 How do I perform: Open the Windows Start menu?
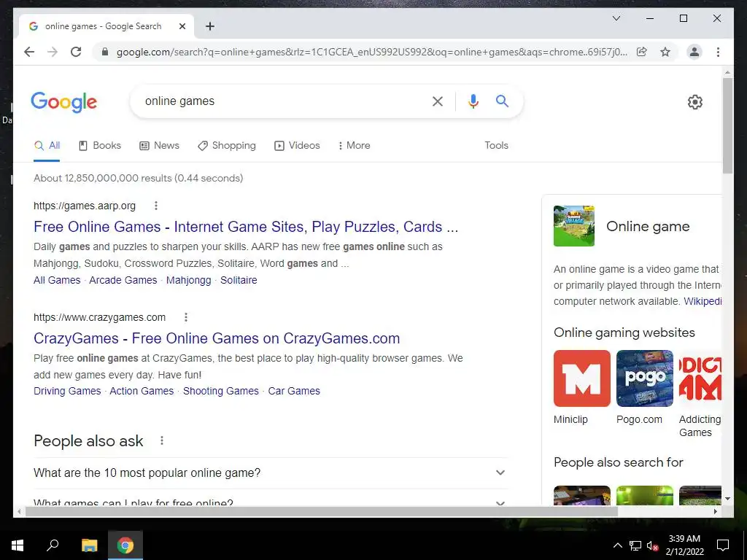tap(18, 545)
